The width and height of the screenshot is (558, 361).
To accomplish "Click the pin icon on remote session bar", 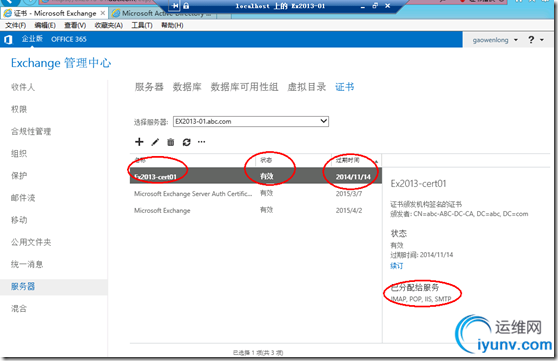I will pos(175,6).
